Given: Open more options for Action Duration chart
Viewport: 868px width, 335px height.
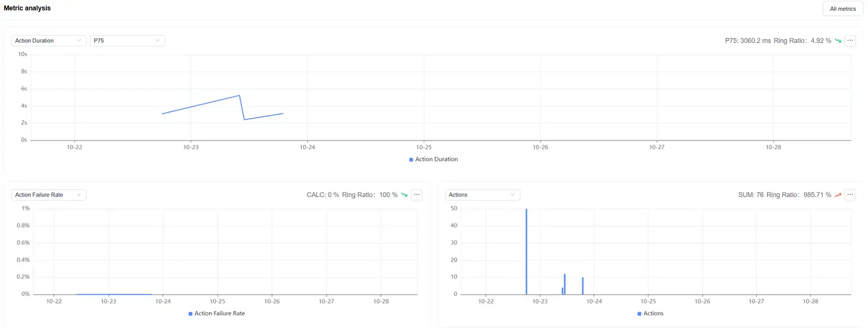Looking at the screenshot, I should pyautogui.click(x=850, y=41).
